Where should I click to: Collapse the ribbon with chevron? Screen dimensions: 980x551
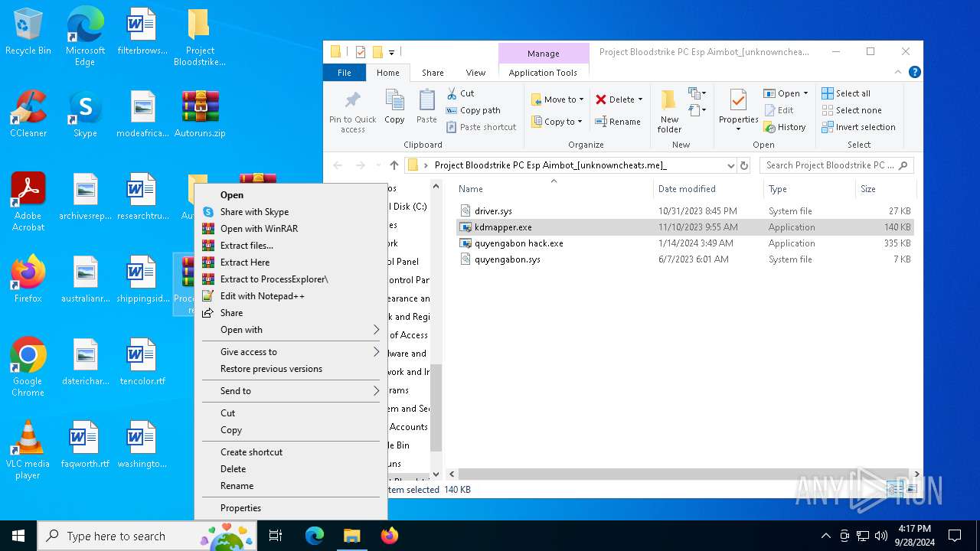[898, 73]
